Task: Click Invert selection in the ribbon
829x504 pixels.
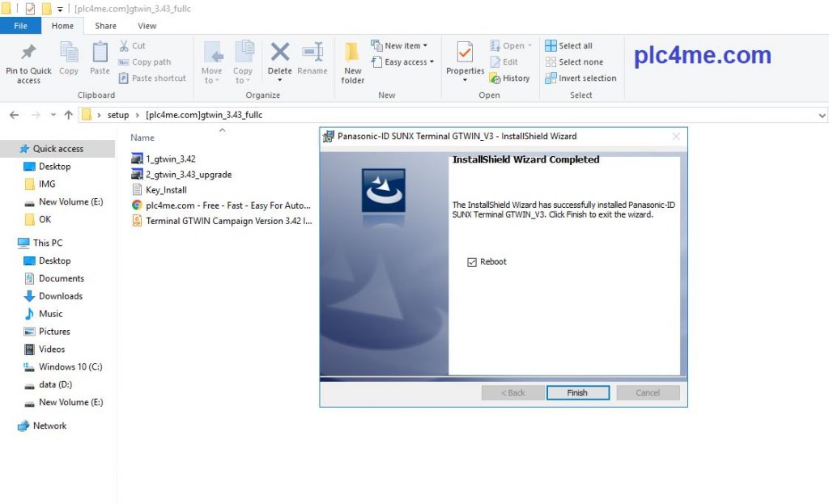Action: point(580,78)
